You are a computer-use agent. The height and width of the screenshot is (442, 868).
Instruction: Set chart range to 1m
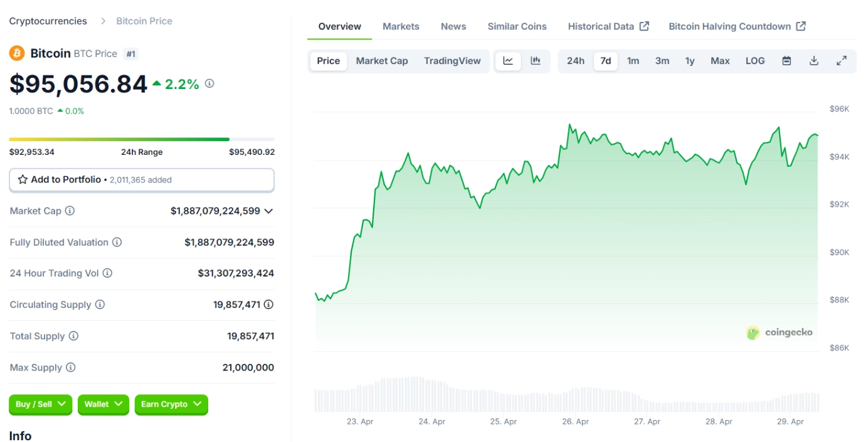[x=633, y=61]
